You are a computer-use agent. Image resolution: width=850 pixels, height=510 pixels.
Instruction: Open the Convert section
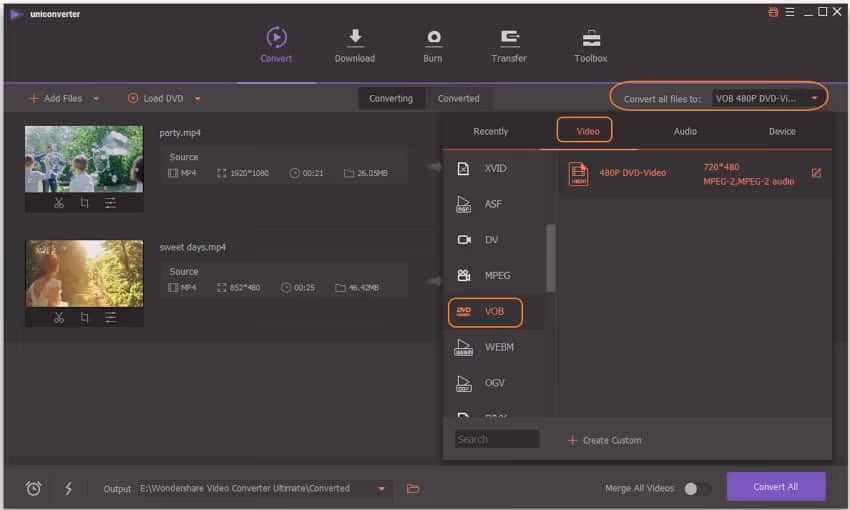coord(276,45)
